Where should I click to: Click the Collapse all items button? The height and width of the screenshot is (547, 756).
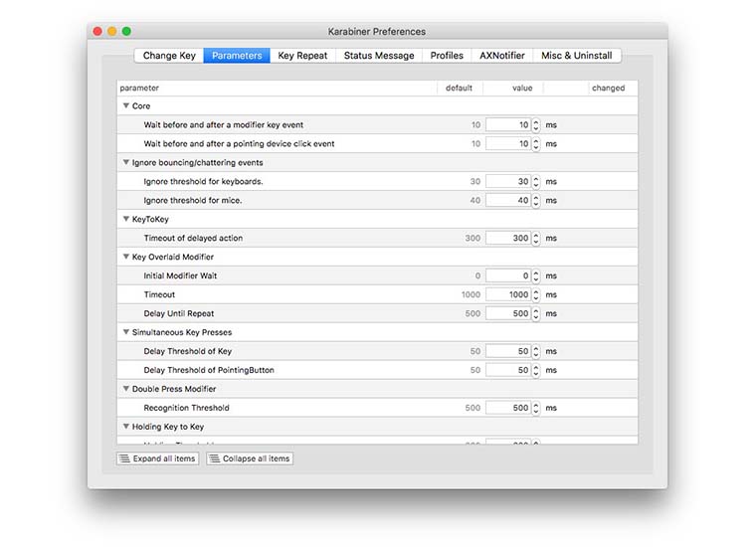click(250, 458)
